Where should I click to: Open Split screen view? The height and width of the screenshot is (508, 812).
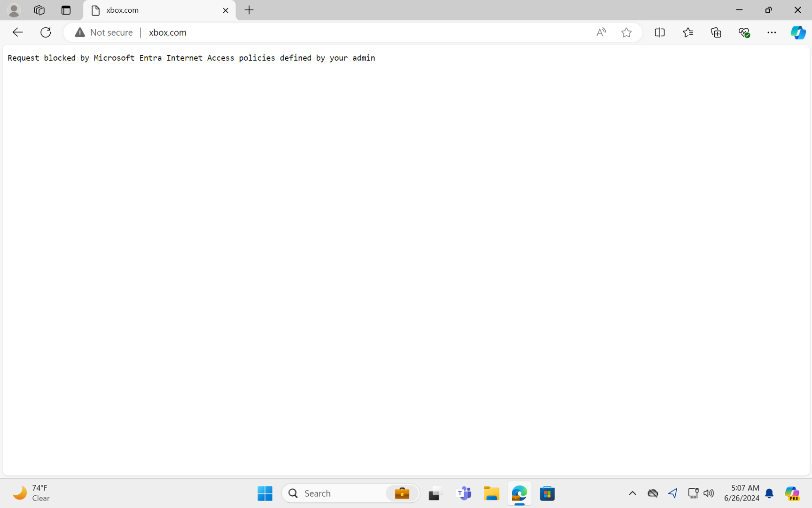point(660,32)
